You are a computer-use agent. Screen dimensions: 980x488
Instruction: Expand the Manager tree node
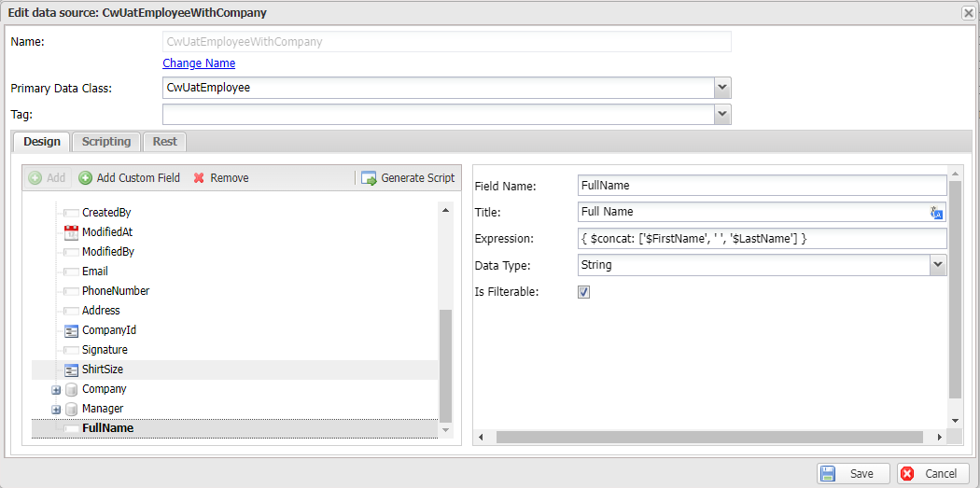(x=56, y=410)
